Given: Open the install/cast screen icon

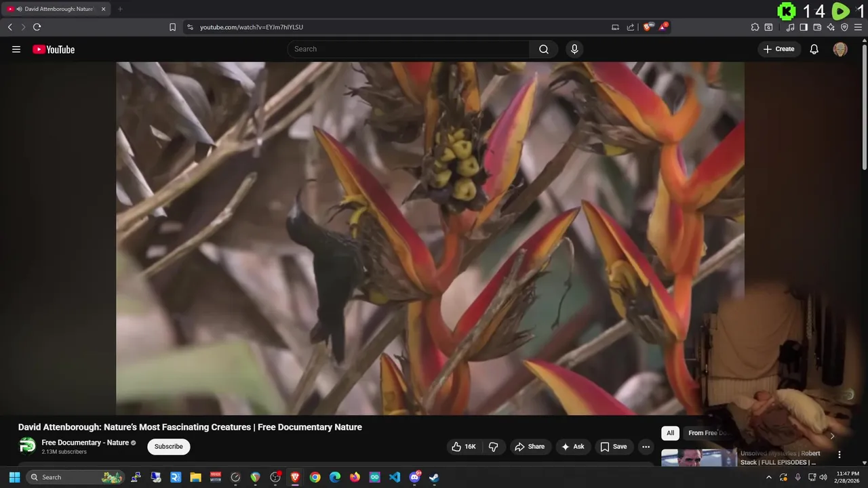Looking at the screenshot, I should (615, 27).
